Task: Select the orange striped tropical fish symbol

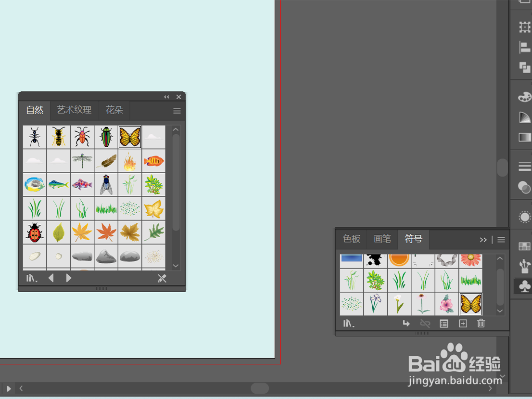Action: [x=154, y=161]
